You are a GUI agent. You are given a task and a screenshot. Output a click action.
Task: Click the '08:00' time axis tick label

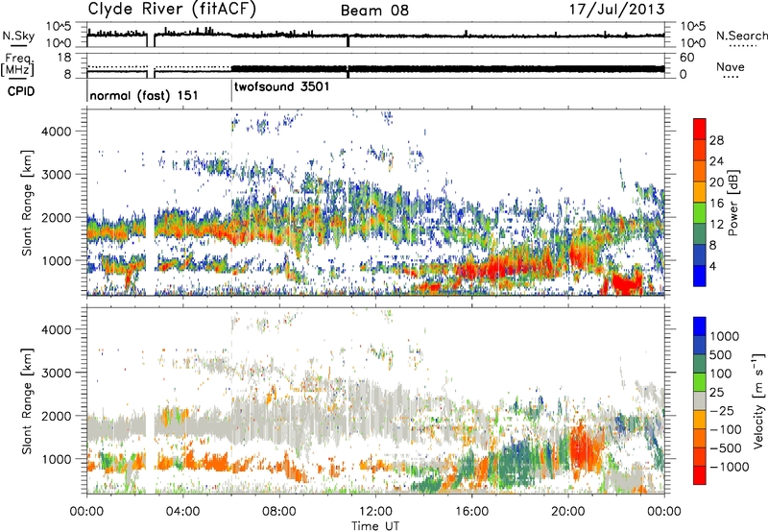pos(279,512)
